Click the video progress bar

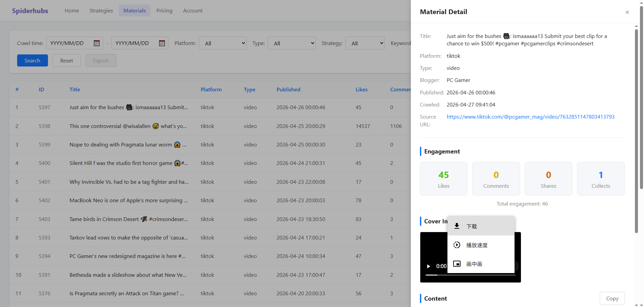click(470, 275)
